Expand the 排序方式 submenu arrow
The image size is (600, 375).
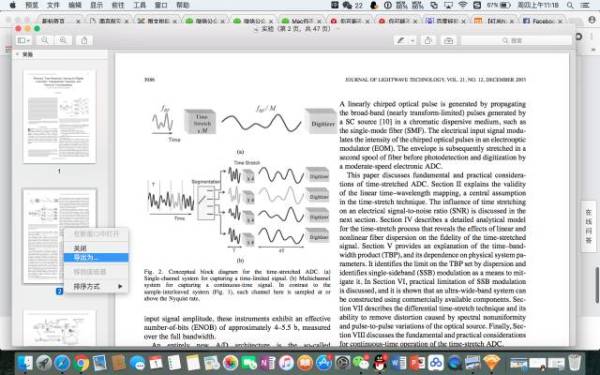[x=120, y=286]
